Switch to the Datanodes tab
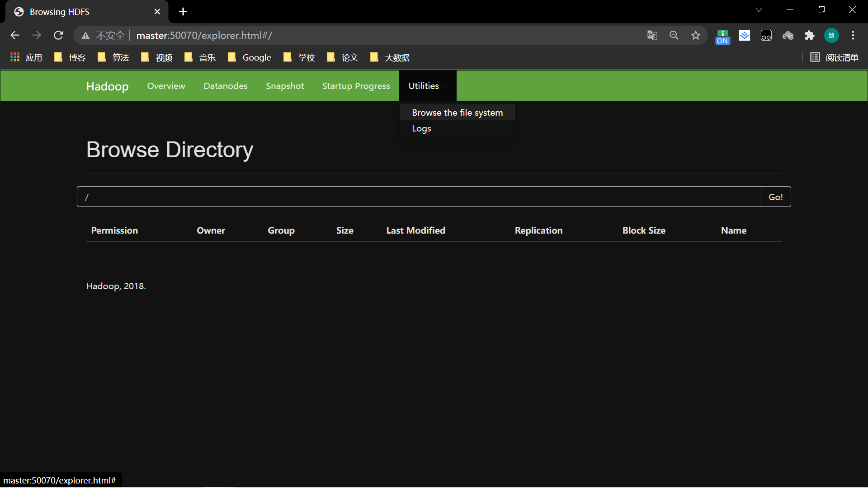868x488 pixels. pos(225,86)
